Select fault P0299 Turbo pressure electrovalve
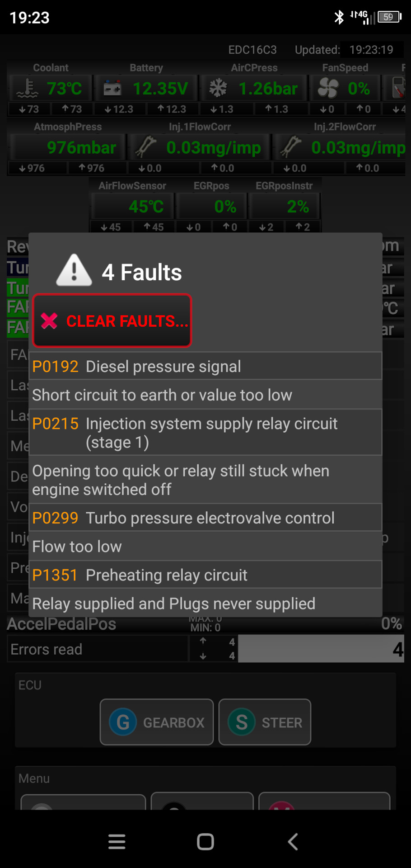Image resolution: width=411 pixels, height=868 pixels. (x=205, y=518)
